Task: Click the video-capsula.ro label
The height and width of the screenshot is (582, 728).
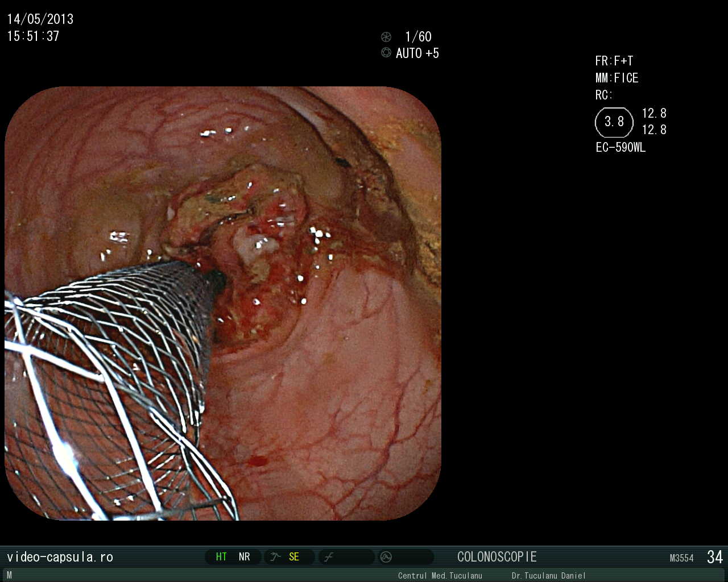Action: (x=60, y=557)
